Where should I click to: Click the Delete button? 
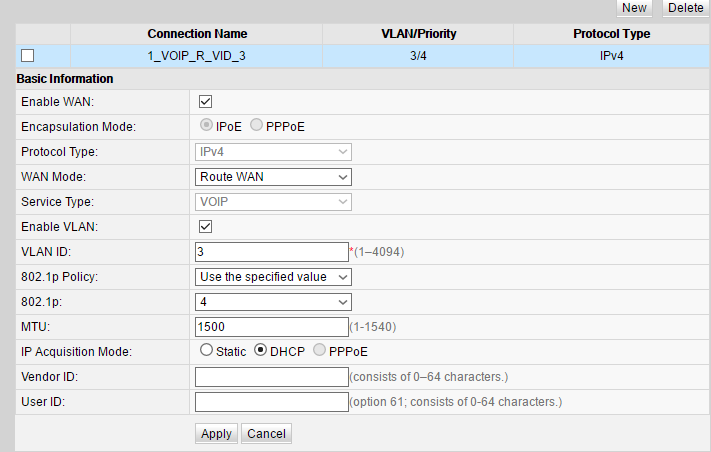(685, 8)
